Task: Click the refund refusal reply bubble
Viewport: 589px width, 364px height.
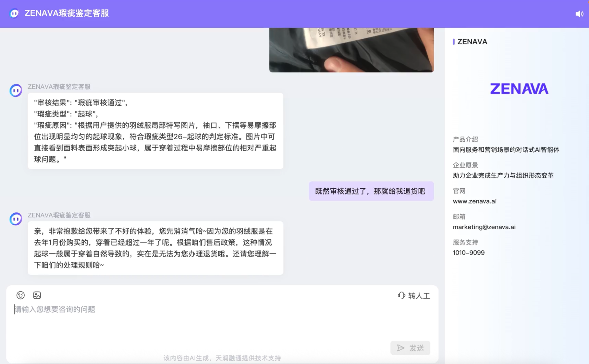Action: [155, 248]
